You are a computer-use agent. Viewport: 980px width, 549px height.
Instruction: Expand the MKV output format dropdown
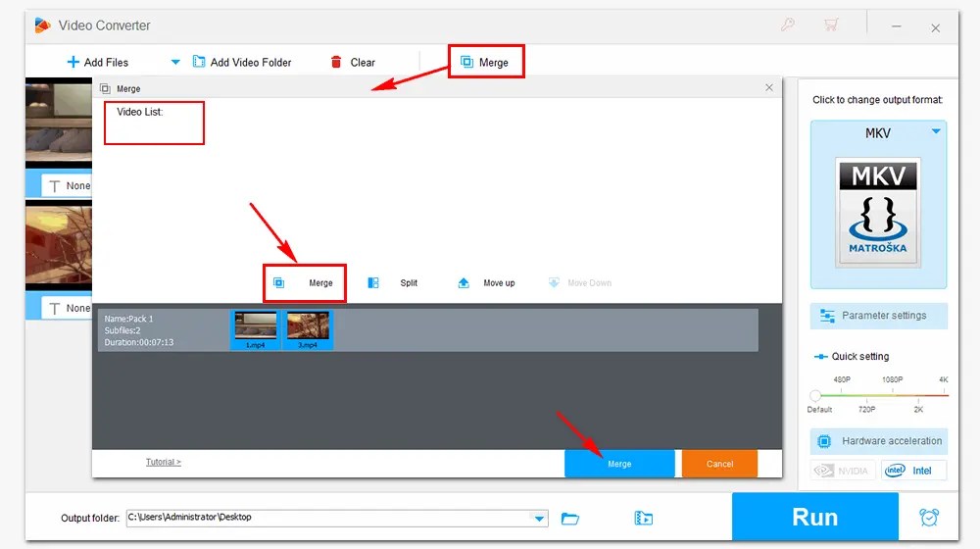pyautogui.click(x=936, y=131)
